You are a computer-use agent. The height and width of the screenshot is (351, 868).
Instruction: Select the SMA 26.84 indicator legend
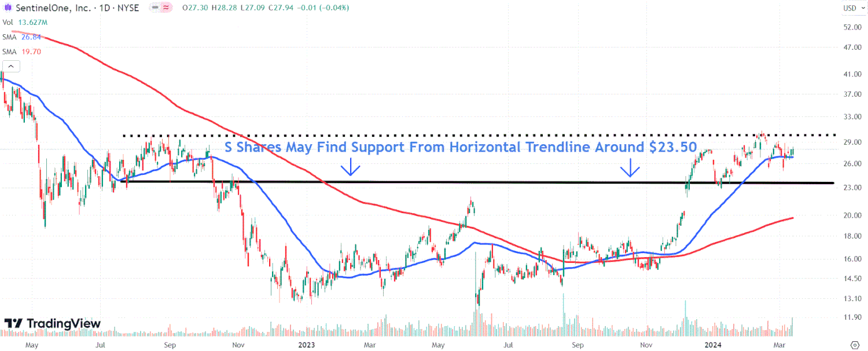pos(22,38)
